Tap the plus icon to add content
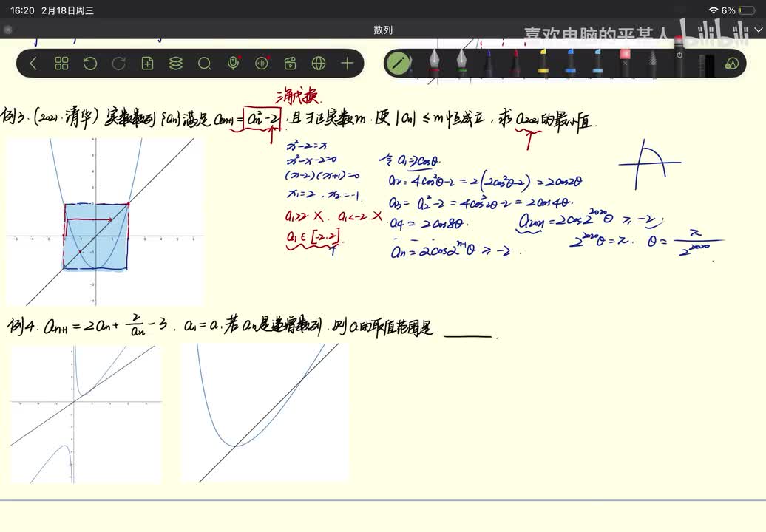This screenshot has width=766, height=532. [348, 64]
